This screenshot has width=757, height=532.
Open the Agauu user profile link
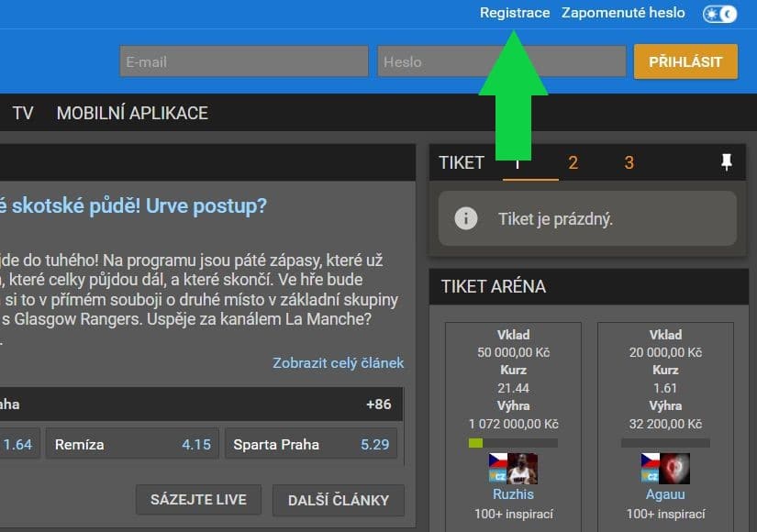pyautogui.click(x=665, y=494)
